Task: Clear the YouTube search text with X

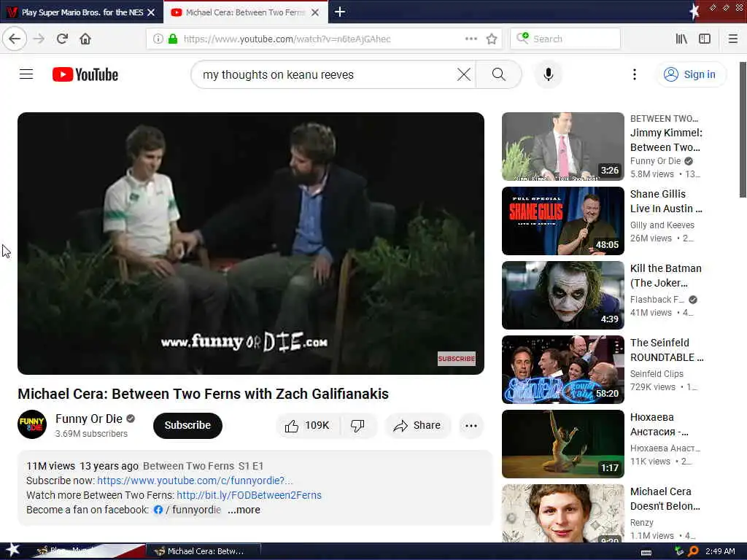Action: pyautogui.click(x=463, y=74)
